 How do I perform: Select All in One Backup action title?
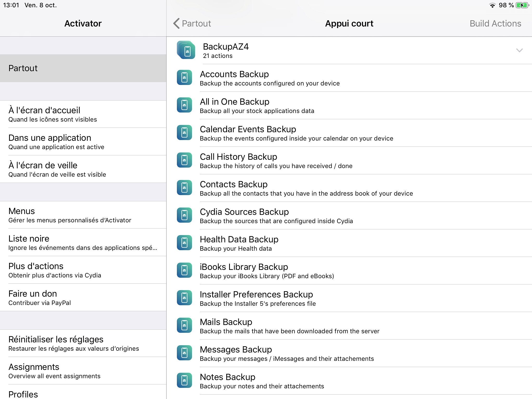(x=235, y=102)
